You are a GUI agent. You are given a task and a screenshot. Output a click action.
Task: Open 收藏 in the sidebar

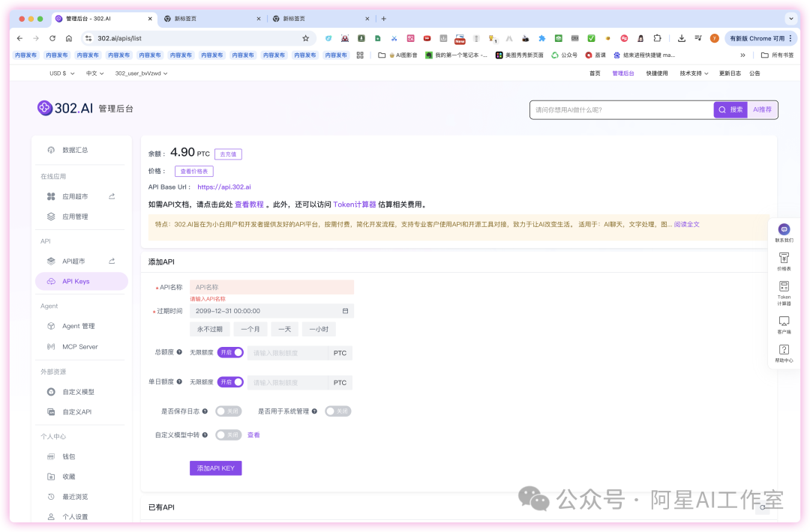tap(68, 477)
